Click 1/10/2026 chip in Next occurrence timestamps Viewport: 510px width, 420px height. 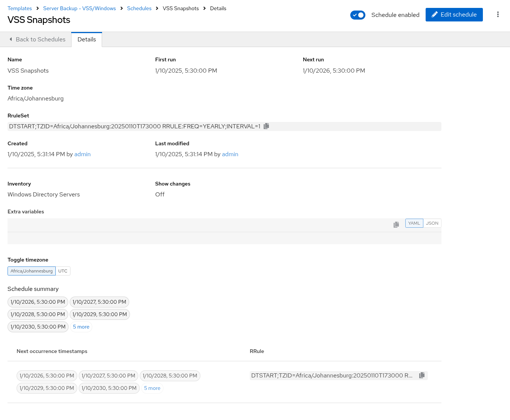tap(47, 376)
